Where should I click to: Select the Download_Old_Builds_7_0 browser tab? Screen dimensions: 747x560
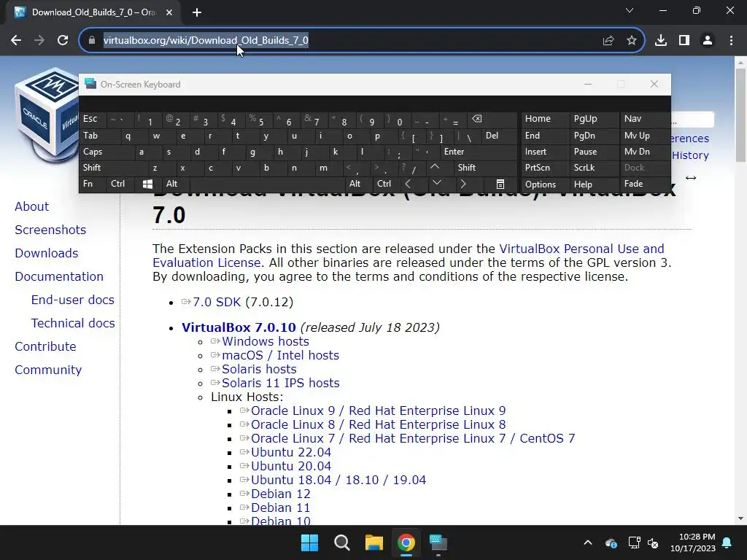pos(93,12)
